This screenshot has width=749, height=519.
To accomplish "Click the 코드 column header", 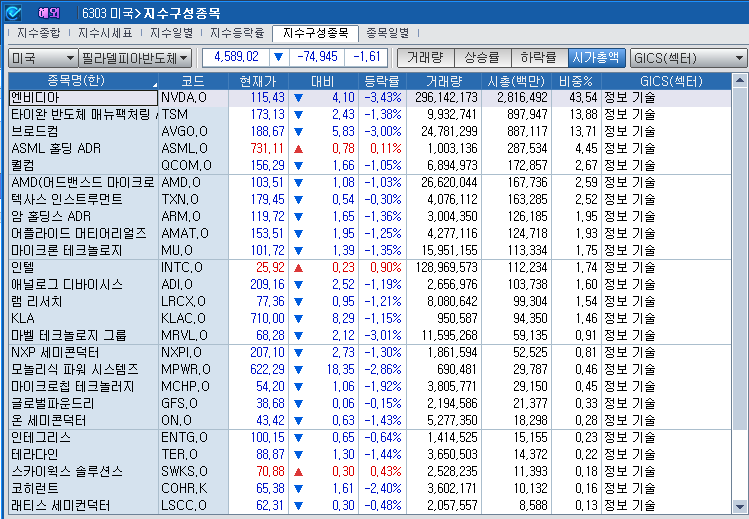I will coord(193,81).
